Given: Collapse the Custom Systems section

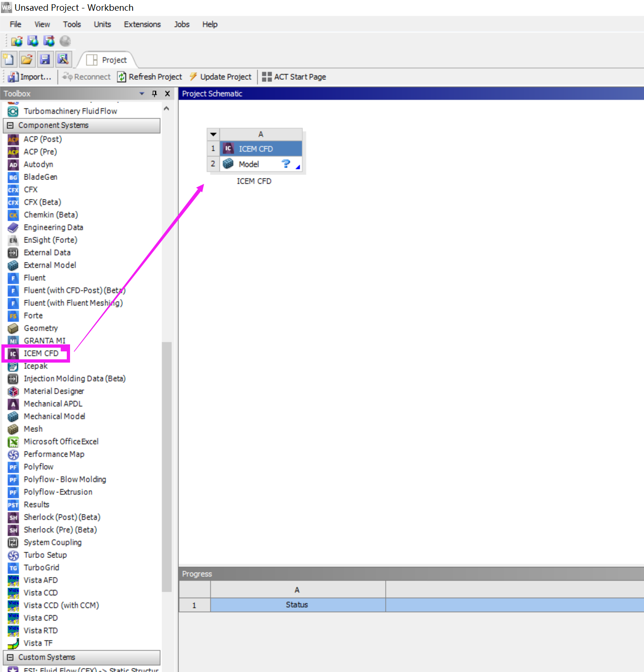Looking at the screenshot, I should tap(10, 658).
